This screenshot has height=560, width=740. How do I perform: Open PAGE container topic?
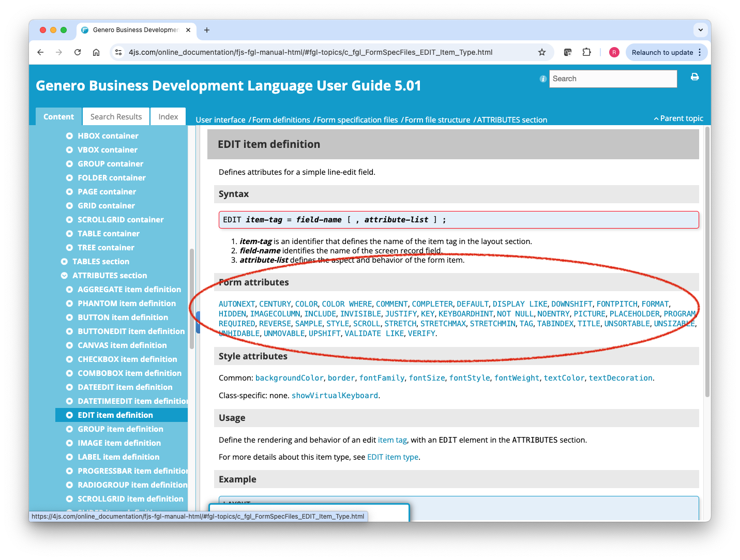point(107,192)
